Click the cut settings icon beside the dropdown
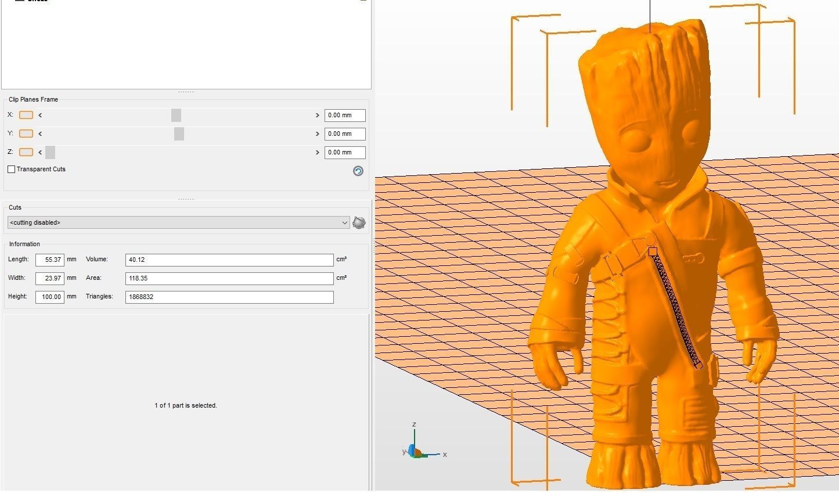839x504 pixels. point(359,222)
